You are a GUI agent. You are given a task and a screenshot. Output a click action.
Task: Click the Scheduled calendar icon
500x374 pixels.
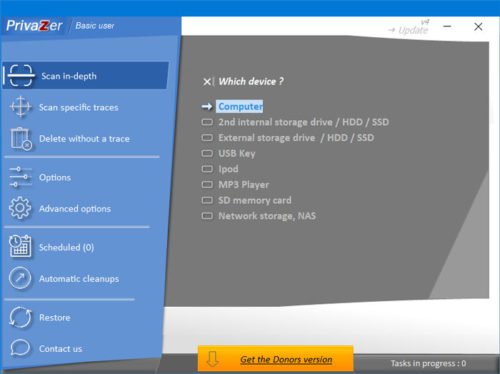click(x=20, y=247)
